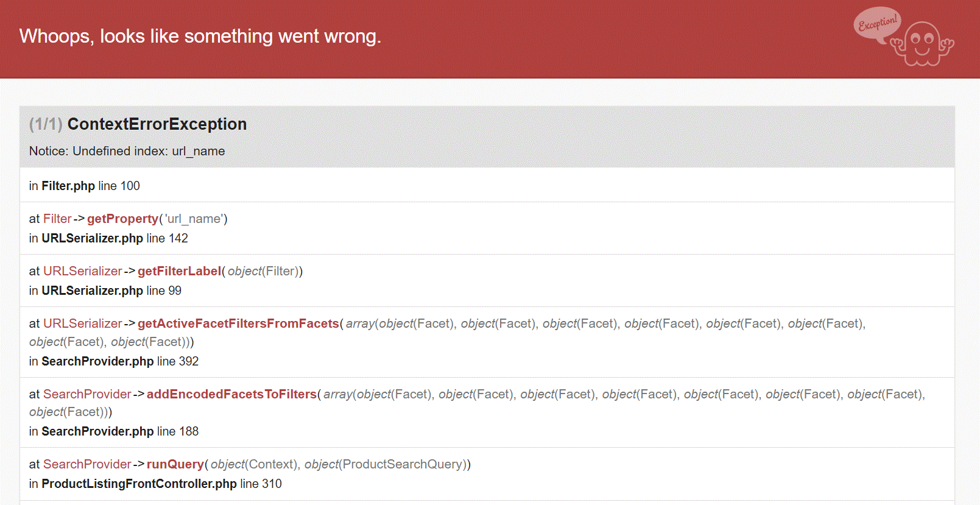Open URLSerializer class beside getActiveFacetFiltersFromFacets
Viewport: 980px width, 505px height.
click(83, 323)
